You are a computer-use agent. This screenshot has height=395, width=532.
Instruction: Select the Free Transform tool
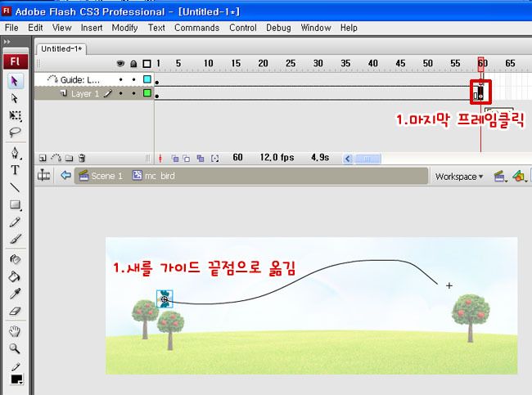[x=15, y=115]
